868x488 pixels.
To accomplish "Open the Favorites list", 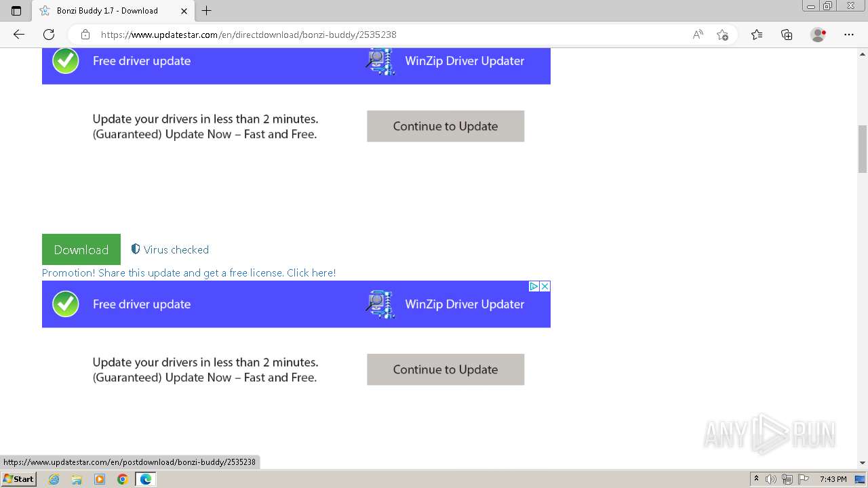I will click(x=757, y=35).
